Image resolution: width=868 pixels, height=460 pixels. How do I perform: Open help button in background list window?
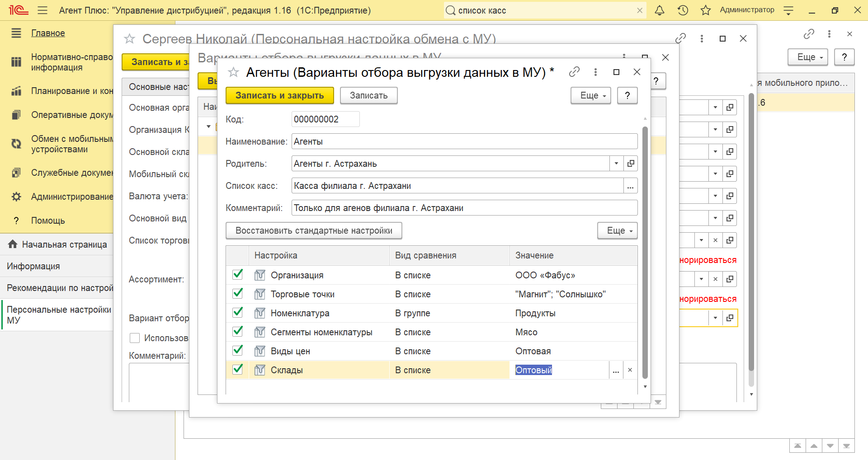coord(844,57)
